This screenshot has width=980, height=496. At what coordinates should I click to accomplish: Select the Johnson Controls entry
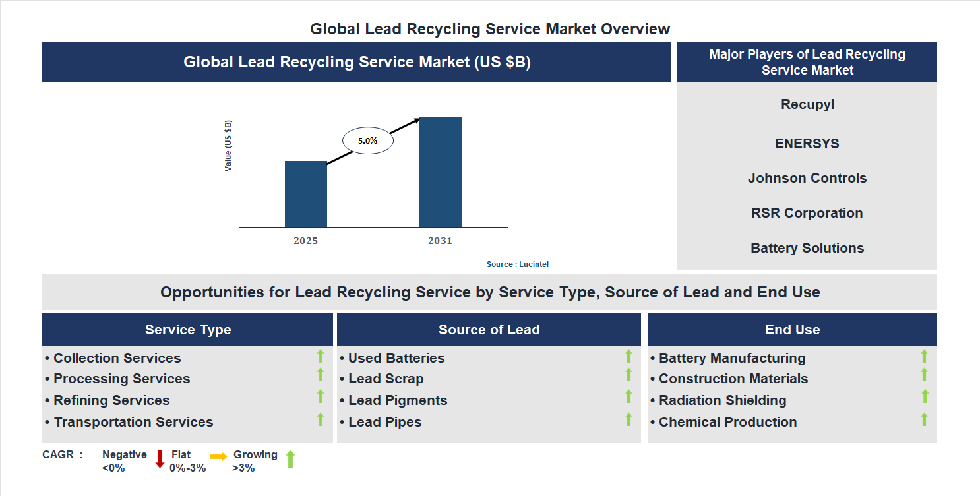(807, 178)
